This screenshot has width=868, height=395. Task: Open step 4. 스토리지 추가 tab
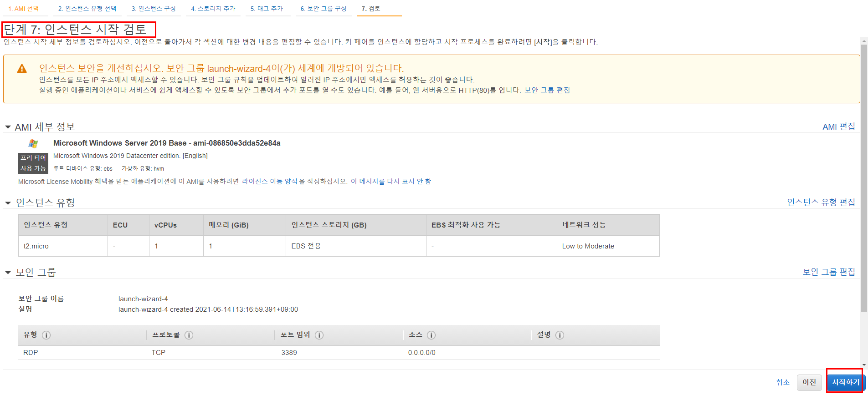pos(213,9)
